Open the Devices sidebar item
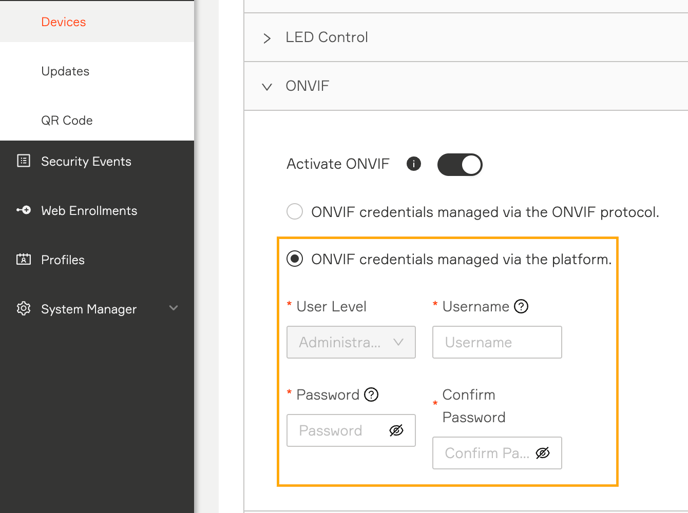The width and height of the screenshot is (688, 513). (x=63, y=22)
